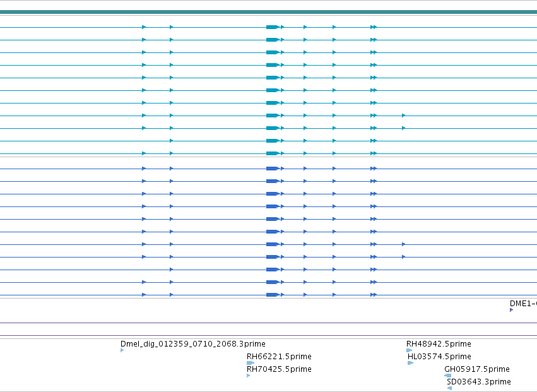This screenshot has height=392, width=537.
Task: Select the cut-off DME1- feature label
Action: [523, 303]
